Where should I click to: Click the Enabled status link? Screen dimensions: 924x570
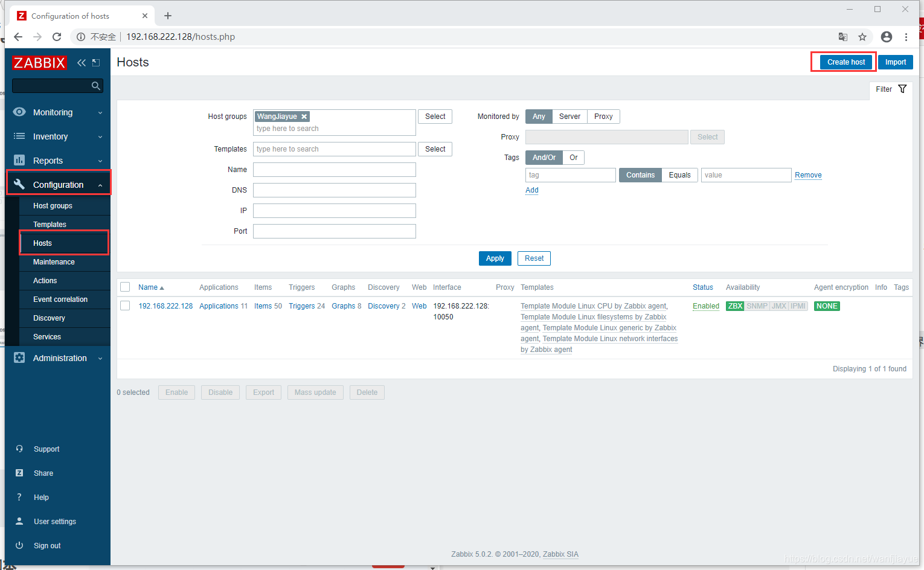(x=706, y=306)
